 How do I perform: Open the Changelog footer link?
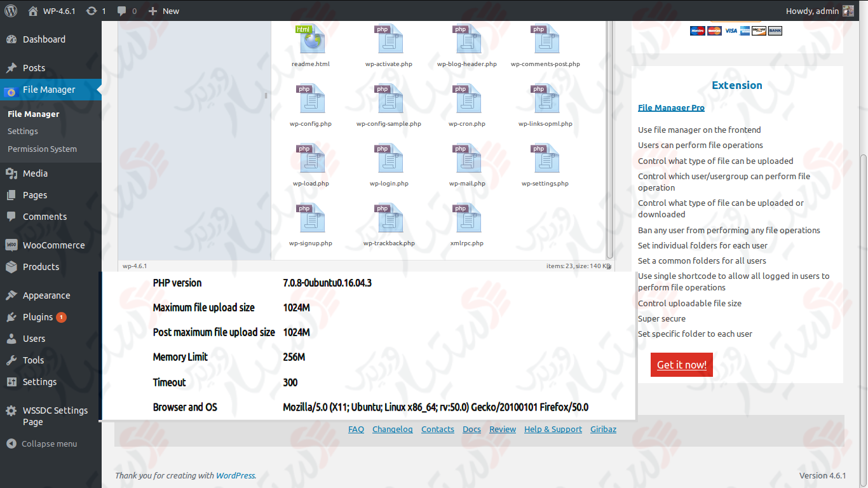[392, 430]
